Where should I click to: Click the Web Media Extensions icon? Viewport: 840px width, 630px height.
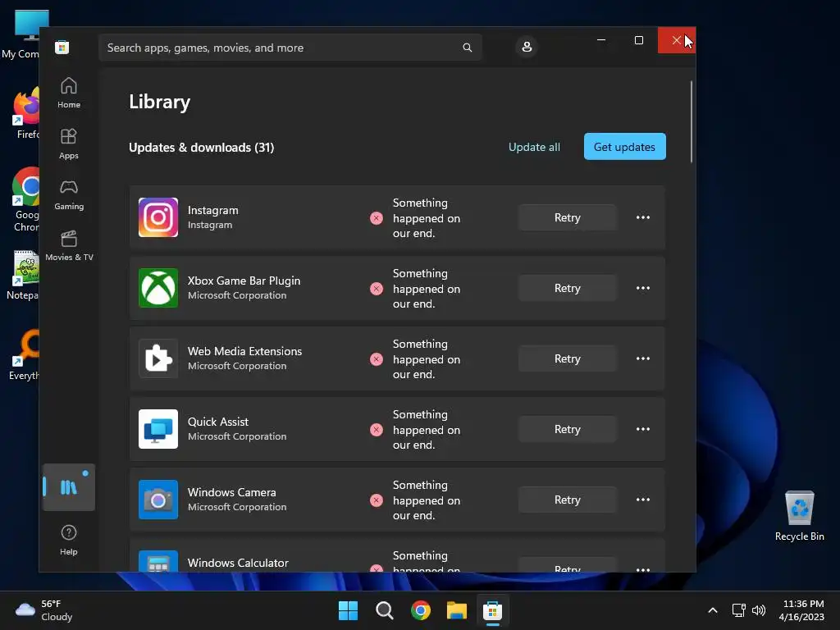tap(158, 358)
